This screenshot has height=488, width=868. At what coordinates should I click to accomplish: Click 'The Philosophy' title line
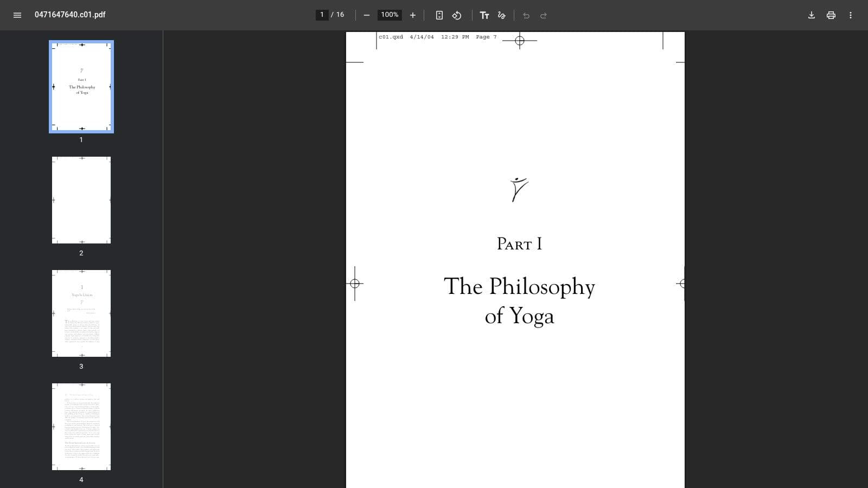(520, 287)
